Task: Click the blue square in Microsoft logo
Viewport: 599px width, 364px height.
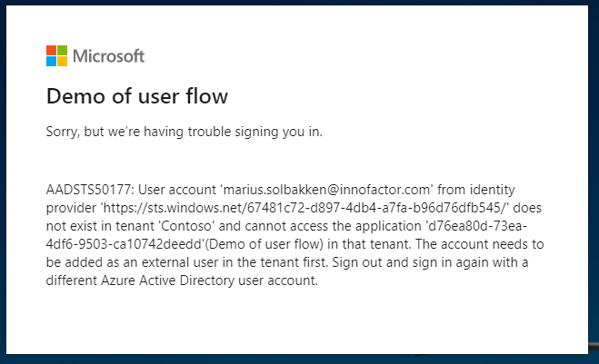Action: [51, 62]
